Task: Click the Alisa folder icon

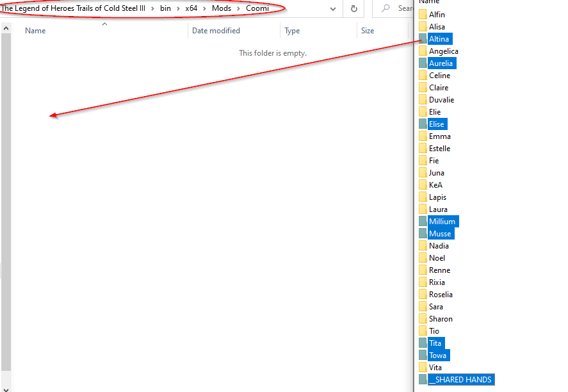Action: tap(423, 27)
